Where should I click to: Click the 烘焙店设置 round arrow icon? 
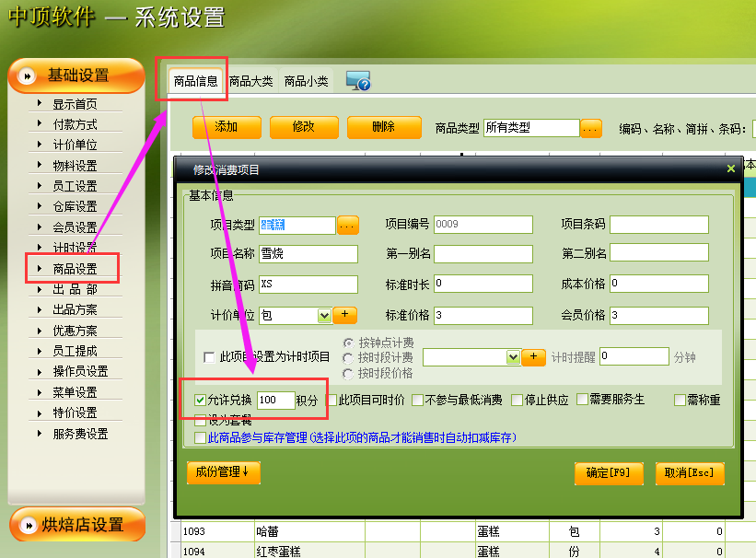pos(27,525)
